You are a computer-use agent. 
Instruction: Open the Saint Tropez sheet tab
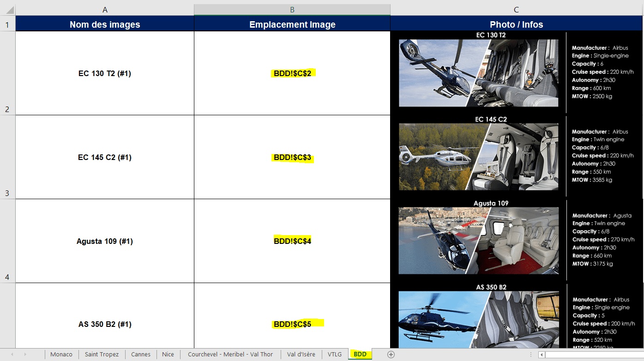click(x=102, y=354)
